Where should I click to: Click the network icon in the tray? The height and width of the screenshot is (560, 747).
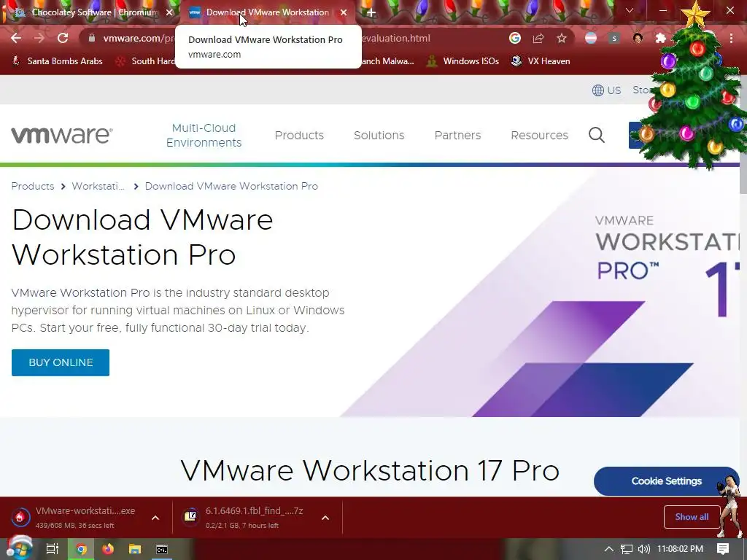click(x=627, y=549)
